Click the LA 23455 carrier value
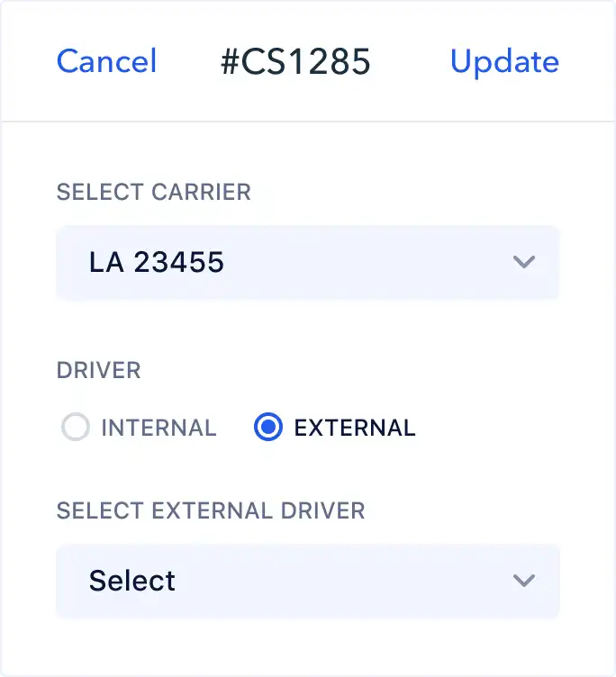 (157, 263)
